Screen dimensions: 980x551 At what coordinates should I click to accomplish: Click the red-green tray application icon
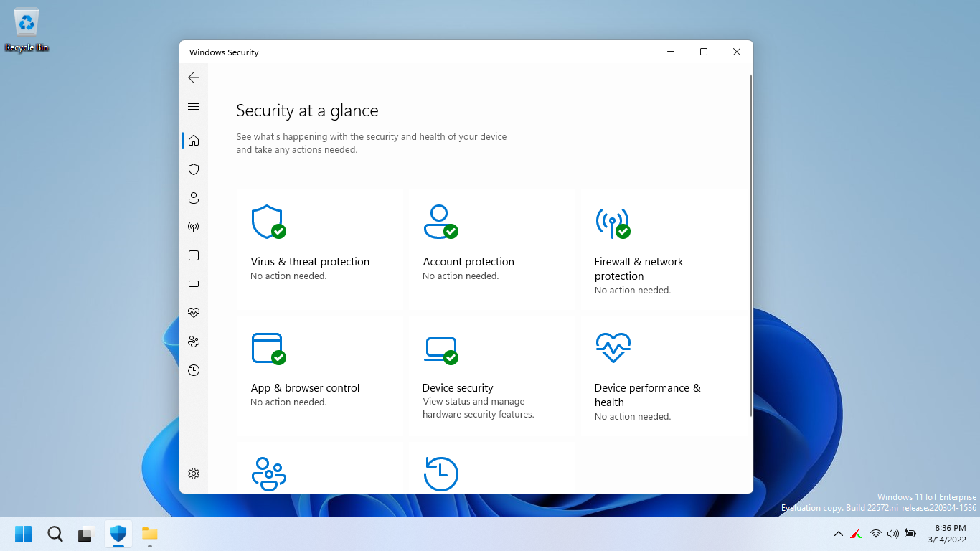coord(856,534)
